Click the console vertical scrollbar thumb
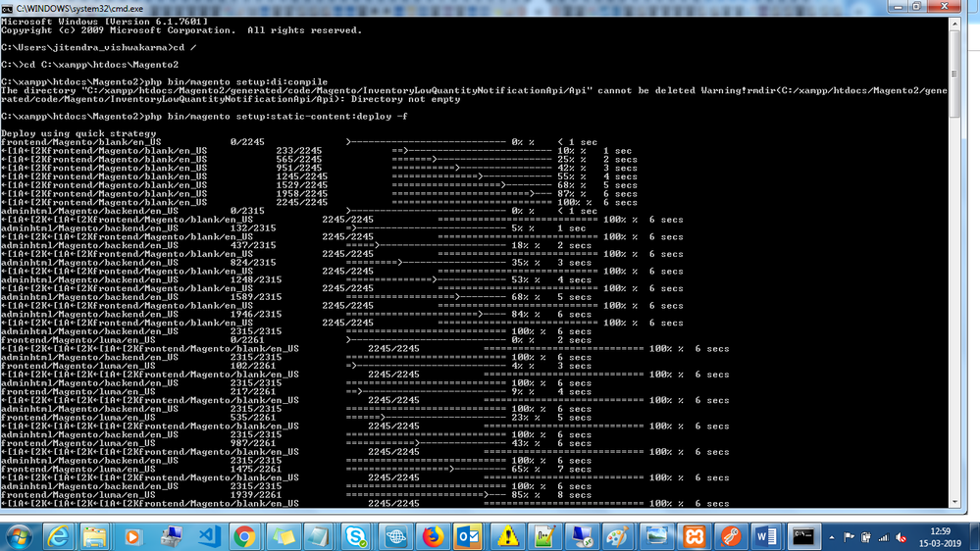 point(954,74)
